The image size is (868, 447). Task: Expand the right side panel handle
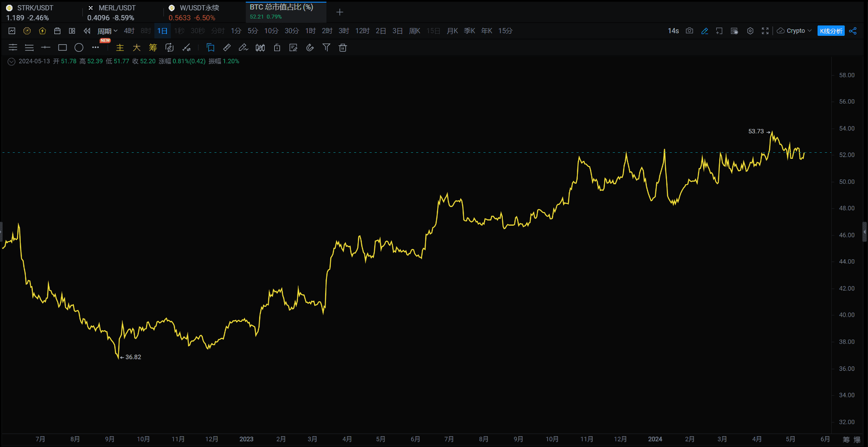pos(865,232)
